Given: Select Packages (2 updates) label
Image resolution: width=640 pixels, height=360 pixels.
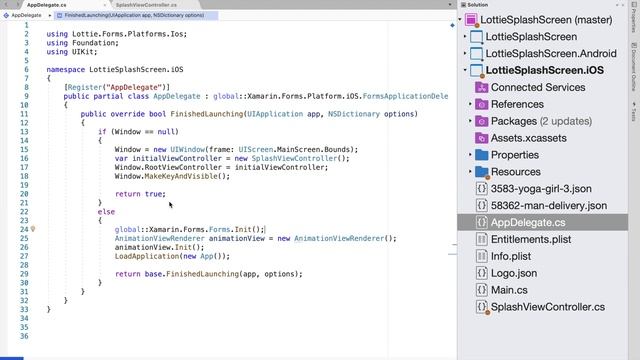Looking at the screenshot, I should [x=541, y=121].
